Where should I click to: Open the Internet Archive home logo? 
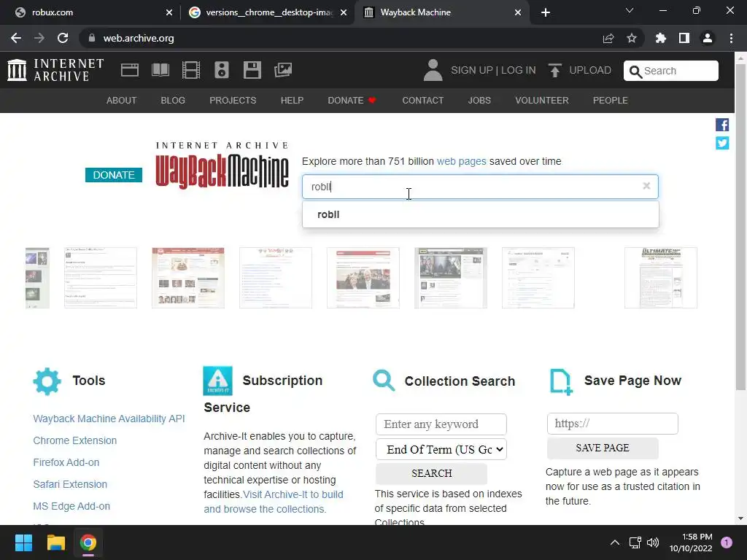(55, 70)
